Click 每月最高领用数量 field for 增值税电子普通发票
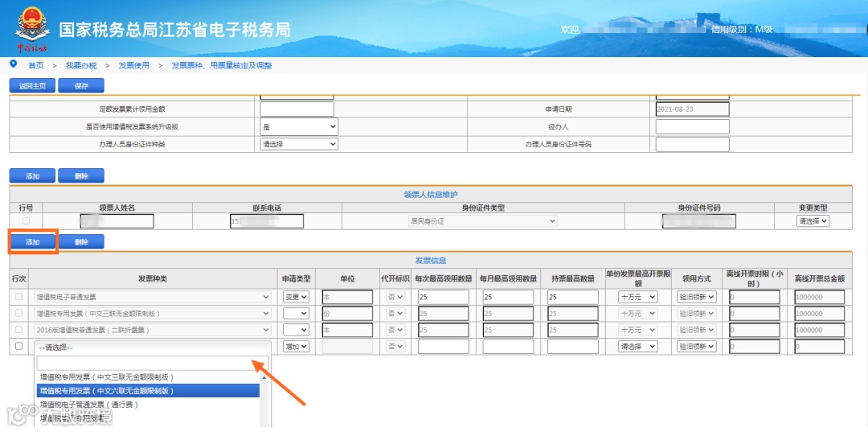868x432 pixels. point(508,297)
